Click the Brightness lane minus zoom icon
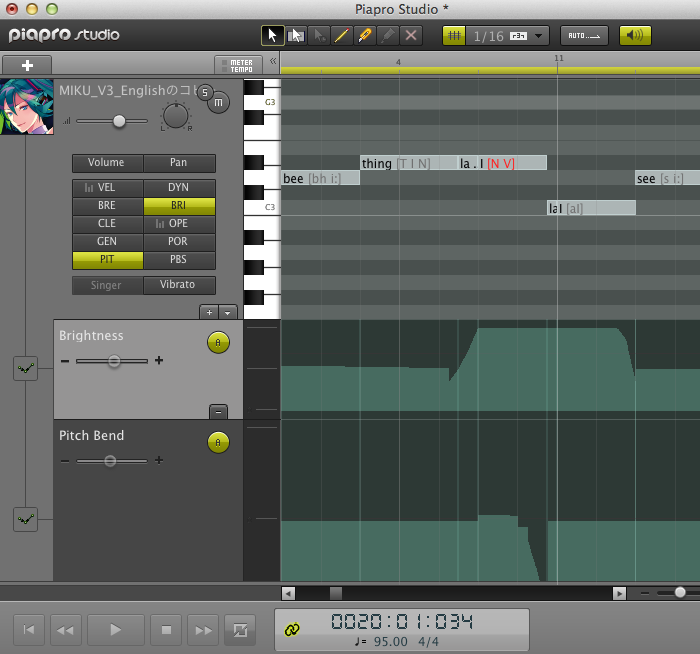The width and height of the screenshot is (700, 654). [65, 361]
